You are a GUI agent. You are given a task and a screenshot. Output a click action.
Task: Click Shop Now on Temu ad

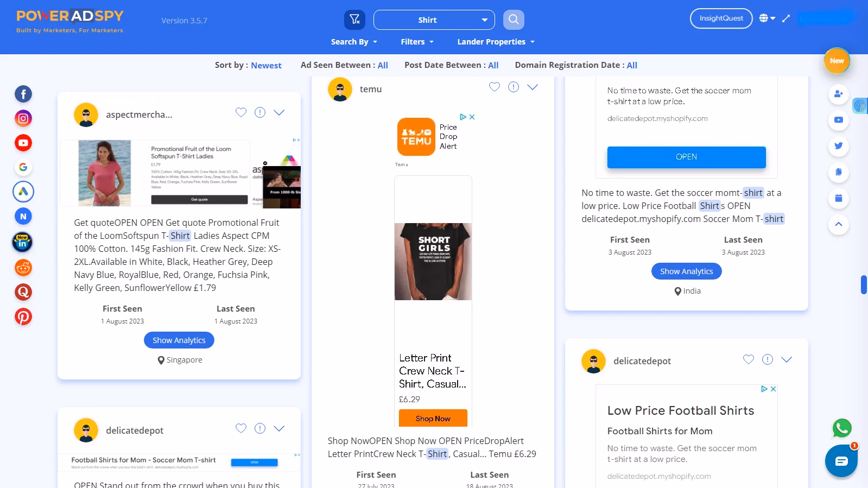pos(433,419)
